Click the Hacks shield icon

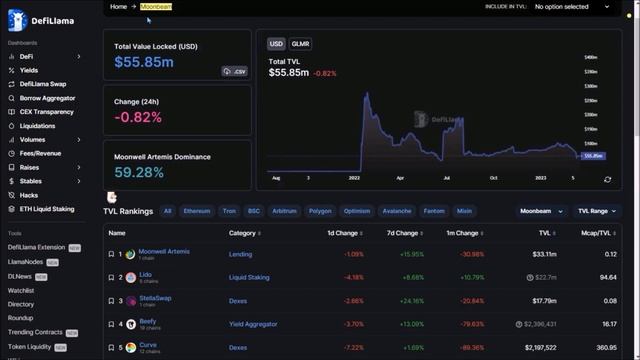click(11, 196)
